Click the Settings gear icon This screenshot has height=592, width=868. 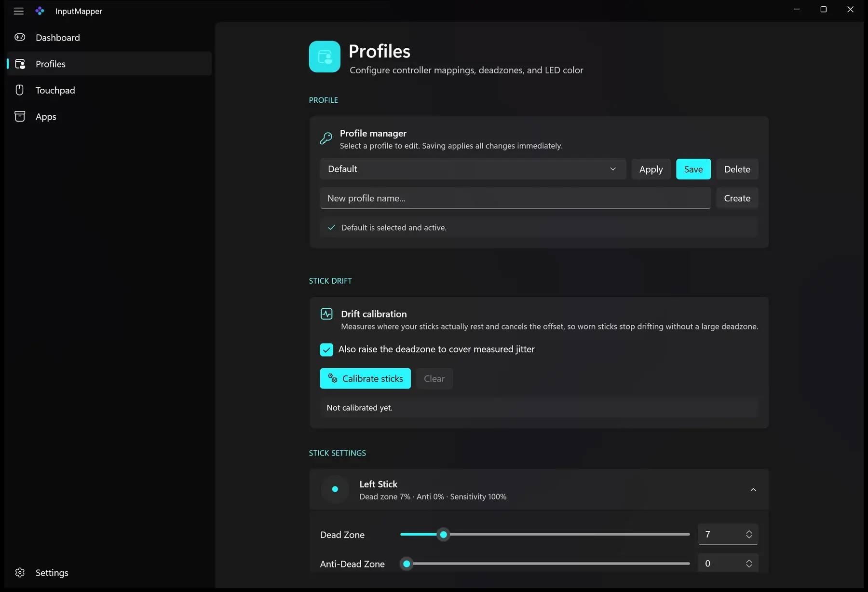(20, 573)
